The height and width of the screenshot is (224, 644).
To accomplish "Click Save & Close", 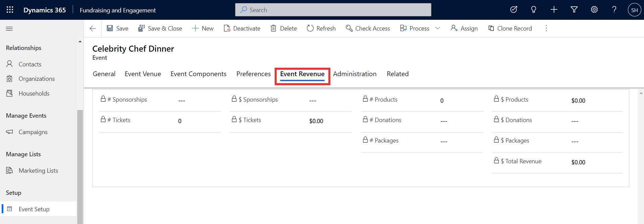I will pyautogui.click(x=160, y=29).
